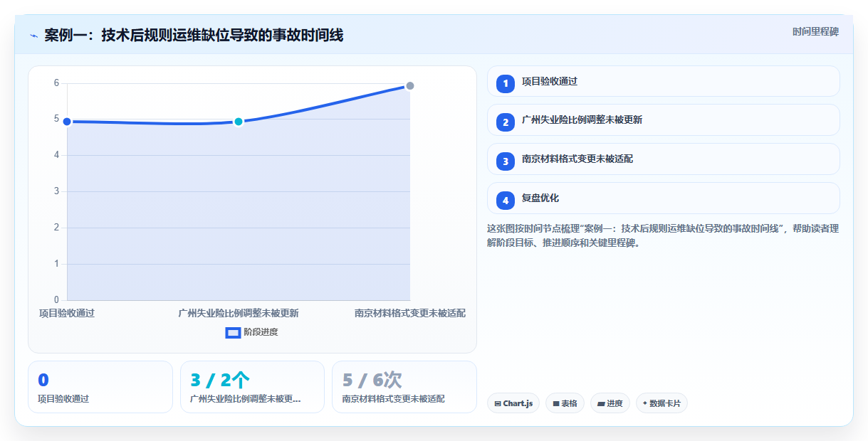Open timeline step 项目验收通过

click(664, 81)
